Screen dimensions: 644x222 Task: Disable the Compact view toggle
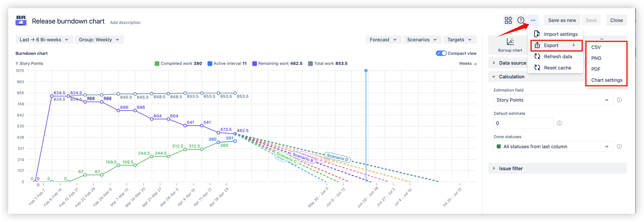(441, 53)
